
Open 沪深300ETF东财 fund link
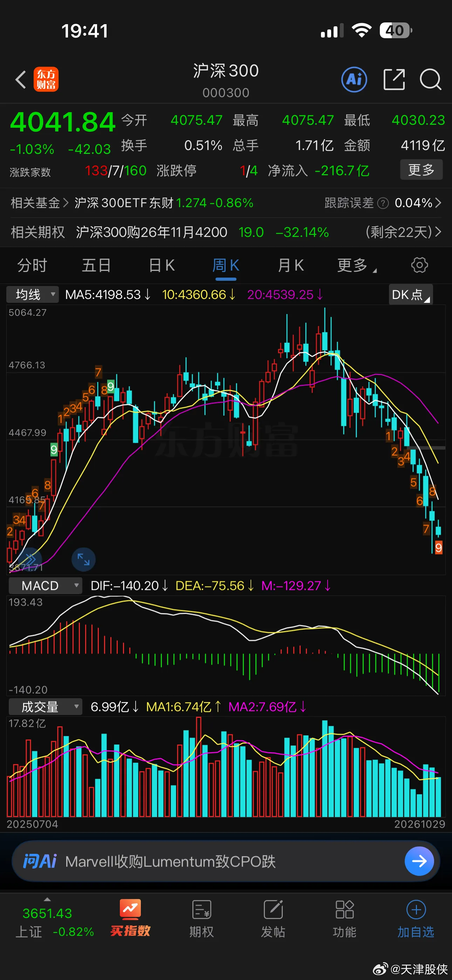pos(164,203)
